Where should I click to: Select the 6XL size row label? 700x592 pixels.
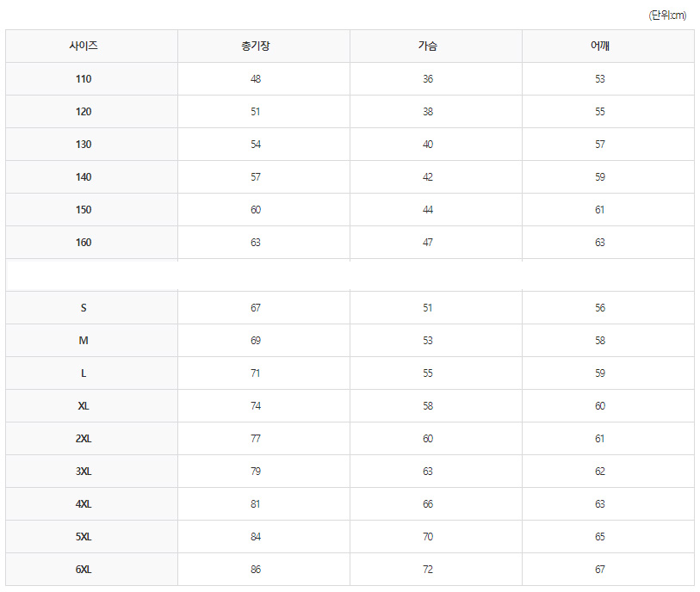[84, 570]
